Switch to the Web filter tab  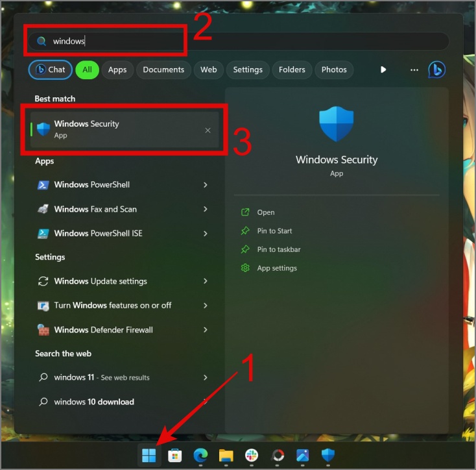(x=209, y=69)
